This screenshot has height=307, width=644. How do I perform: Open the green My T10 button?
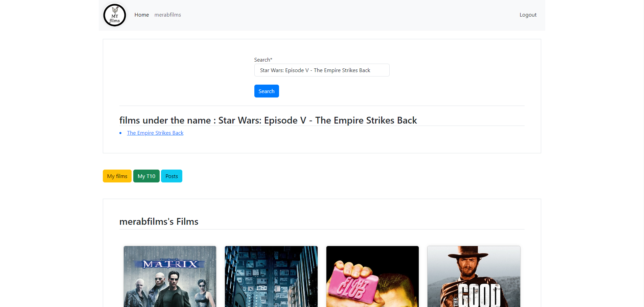point(146,176)
